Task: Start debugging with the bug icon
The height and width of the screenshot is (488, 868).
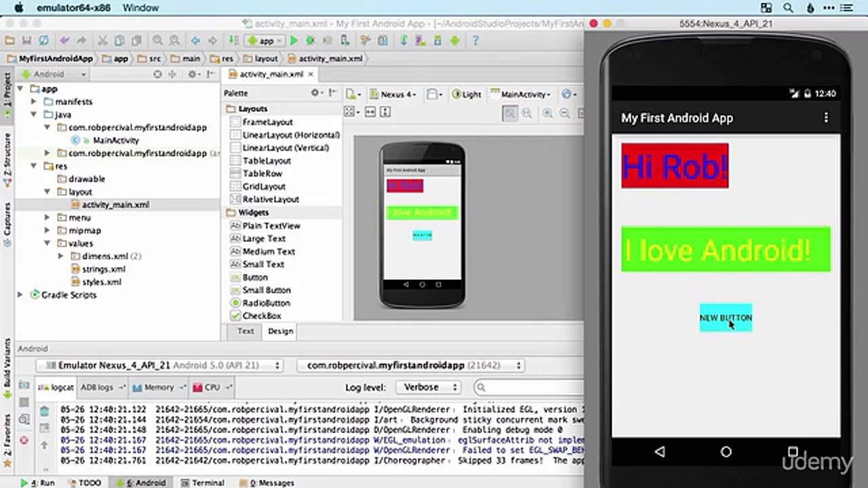Action: tap(311, 41)
